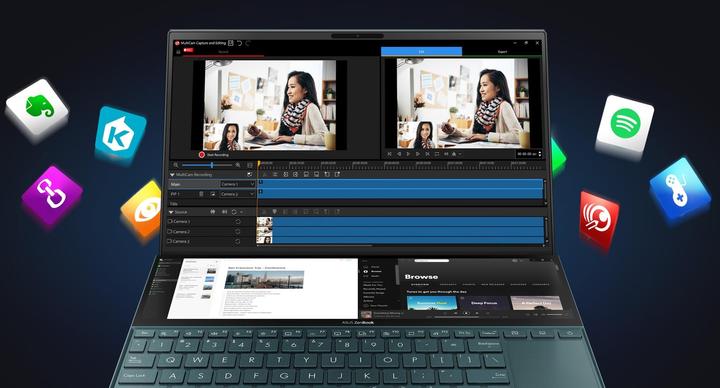Open the A Perfect Day playlist card
The width and height of the screenshot is (720, 388).
click(x=536, y=304)
